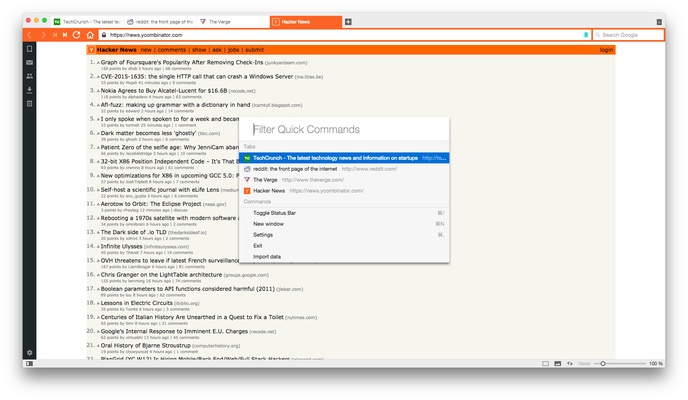
Task: Open Centuries of Italian History story
Action: 192,317
